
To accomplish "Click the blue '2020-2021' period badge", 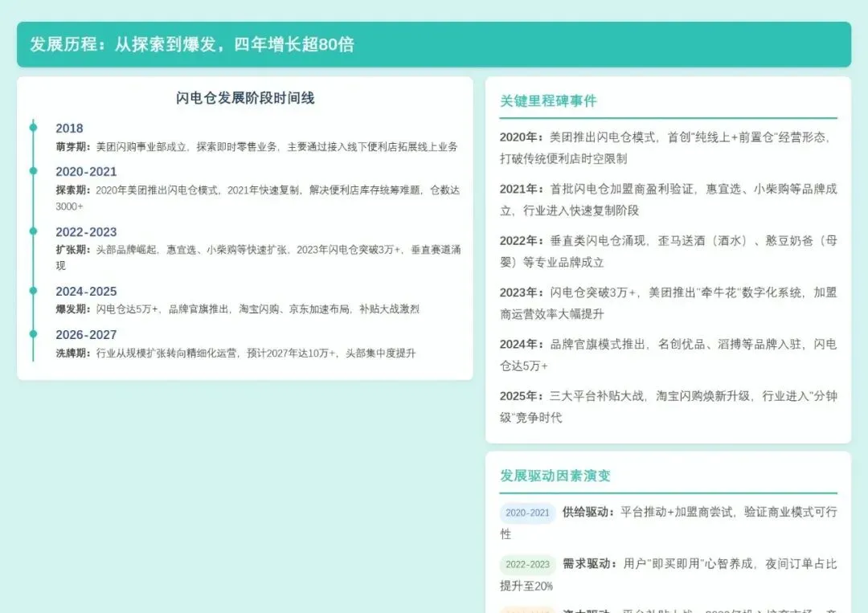I will click(x=527, y=513).
